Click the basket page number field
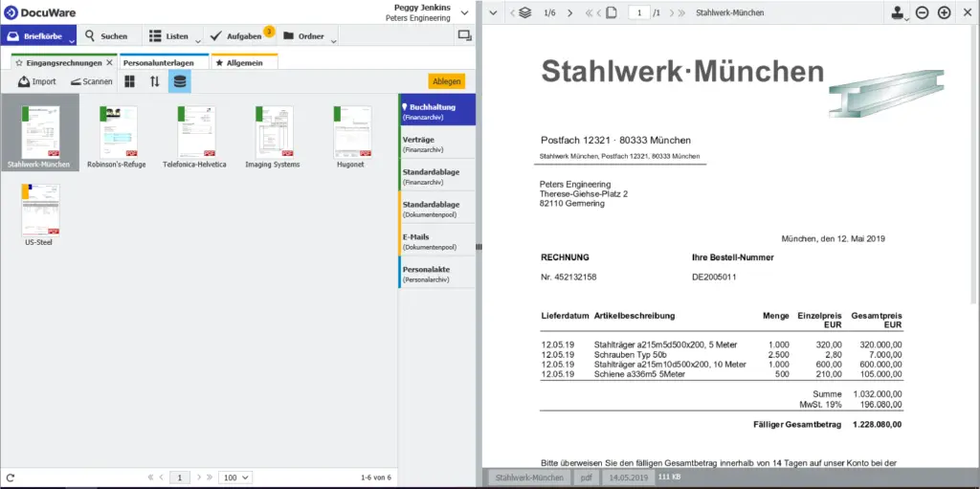This screenshot has width=980, height=489. 180,478
